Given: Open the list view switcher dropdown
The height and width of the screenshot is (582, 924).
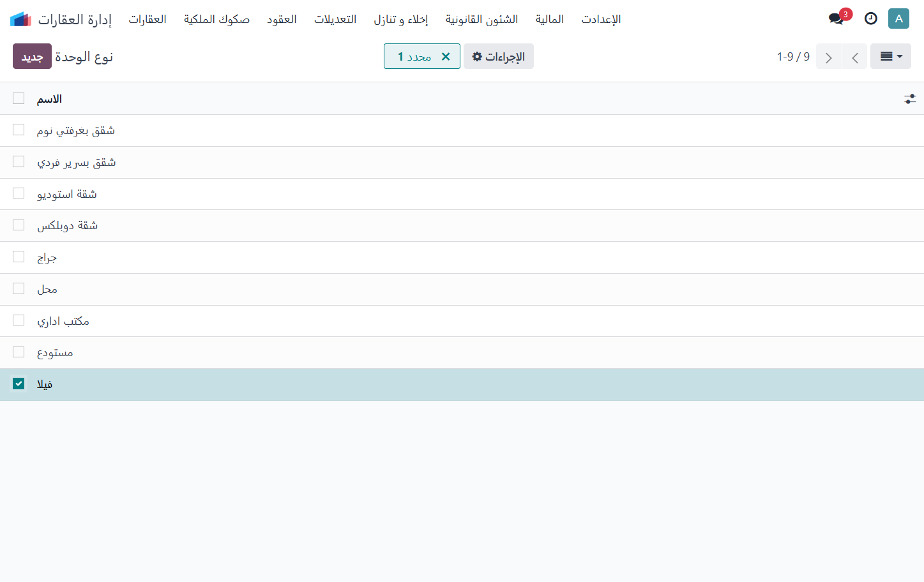Looking at the screenshot, I should [x=891, y=56].
